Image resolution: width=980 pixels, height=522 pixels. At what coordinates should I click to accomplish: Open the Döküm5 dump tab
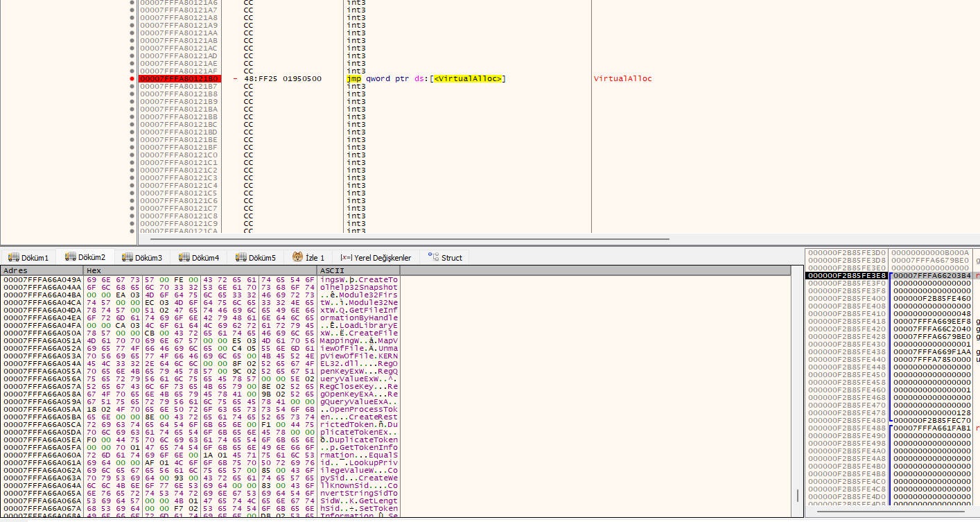click(x=256, y=257)
